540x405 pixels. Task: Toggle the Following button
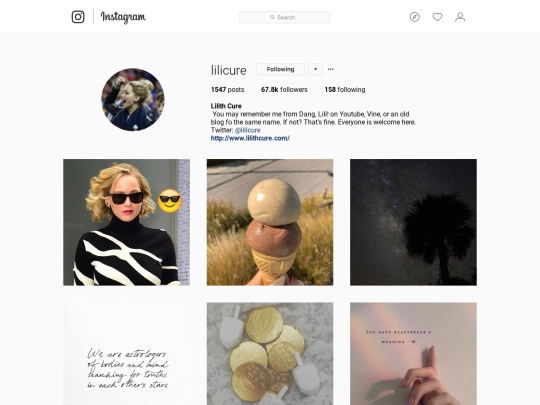click(280, 69)
